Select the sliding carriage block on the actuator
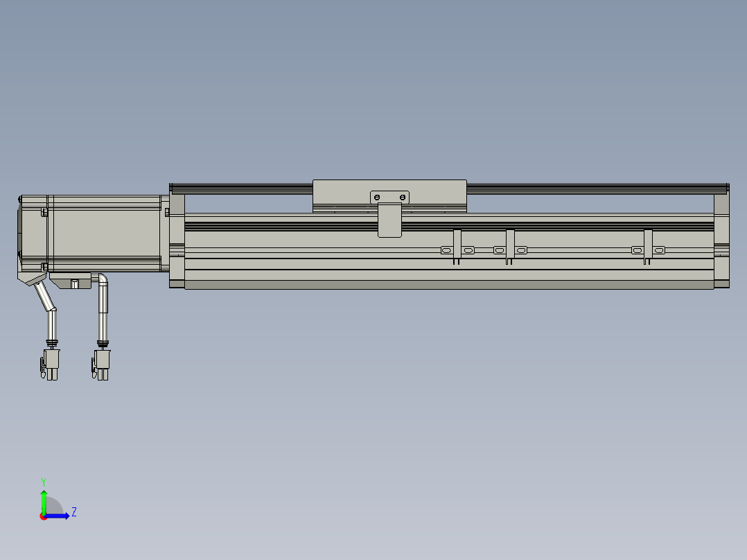 [389, 196]
